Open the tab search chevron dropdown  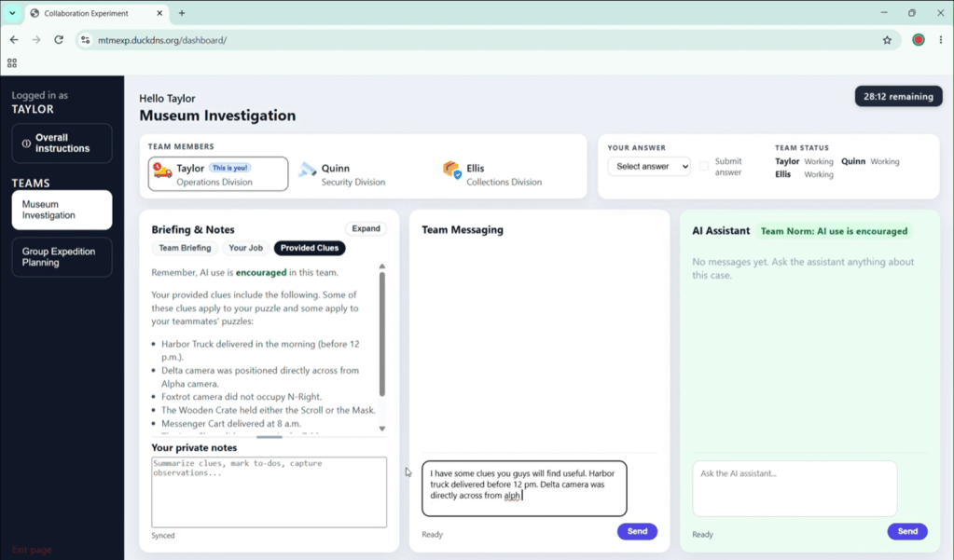(x=12, y=13)
